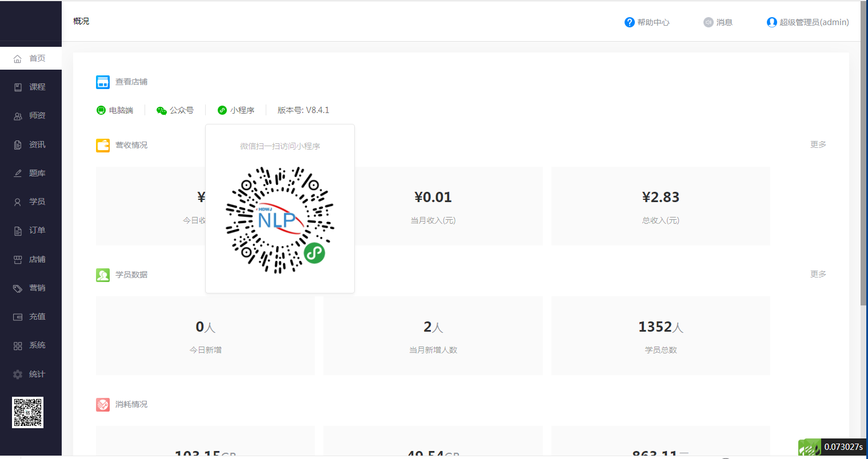Click the blue 查看店铺 storefront icon
The width and height of the screenshot is (868, 459).
103,82
